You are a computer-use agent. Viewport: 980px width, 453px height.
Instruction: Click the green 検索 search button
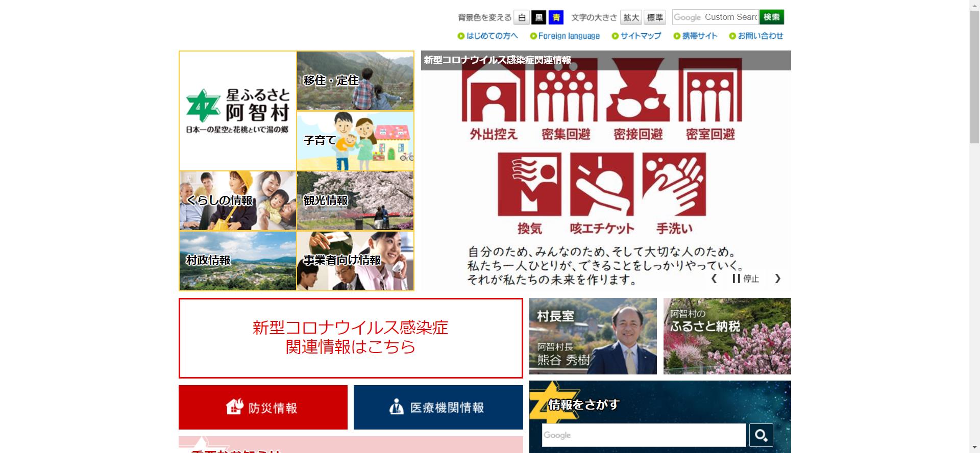pos(772,17)
